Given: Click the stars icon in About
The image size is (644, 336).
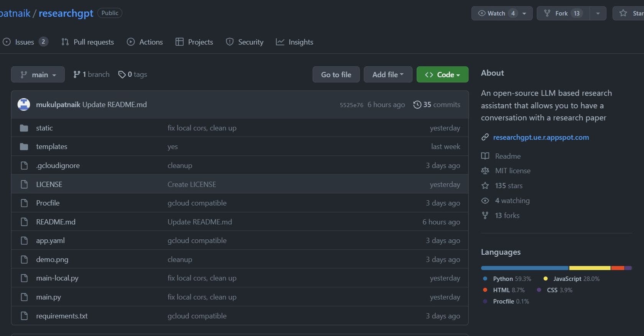Looking at the screenshot, I should (x=485, y=186).
